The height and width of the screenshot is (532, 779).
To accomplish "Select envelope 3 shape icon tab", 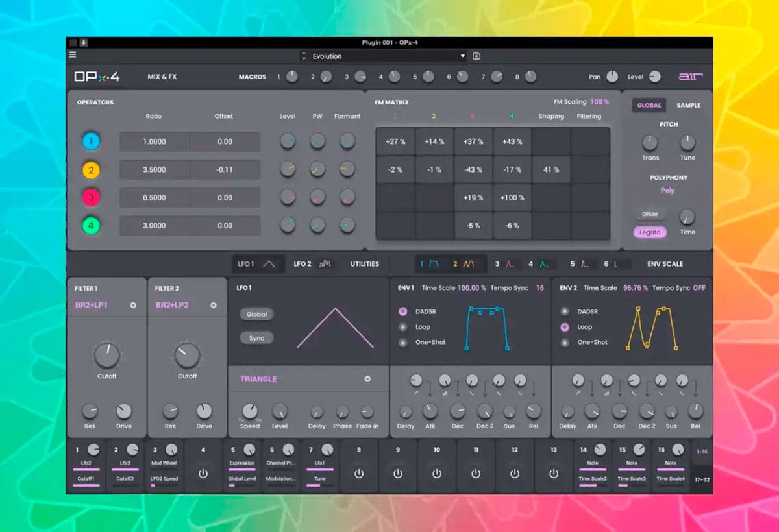I will [510, 264].
